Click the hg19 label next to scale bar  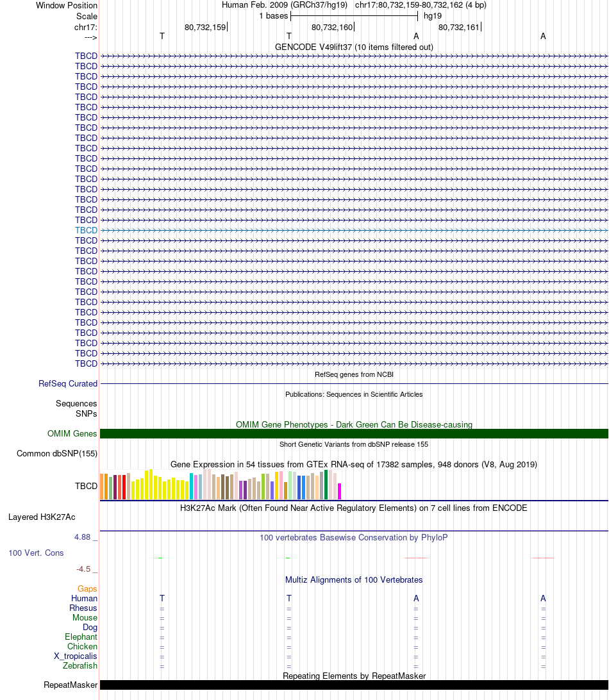click(433, 15)
